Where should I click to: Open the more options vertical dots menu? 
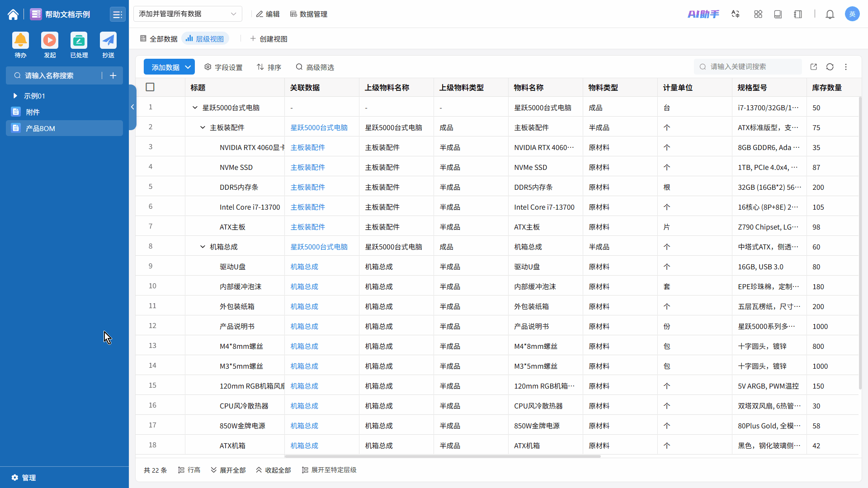pos(846,67)
